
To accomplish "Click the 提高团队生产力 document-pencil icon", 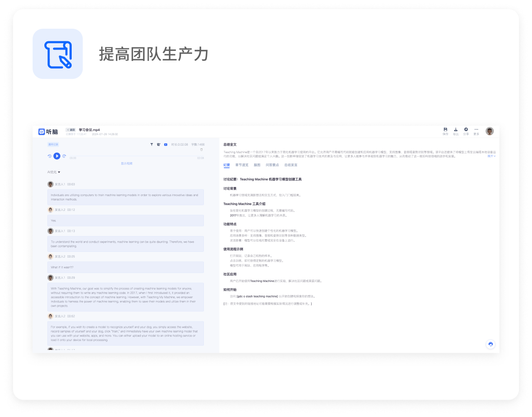I will tap(58, 54).
